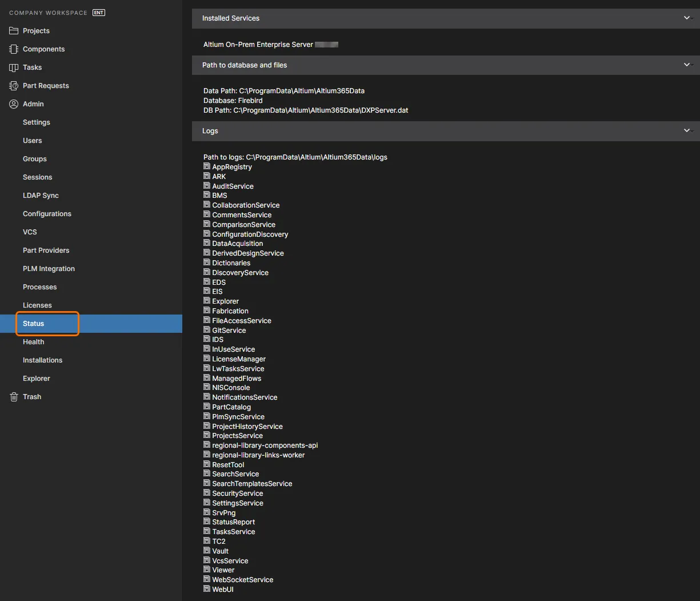The image size is (700, 601).
Task: Collapse the Installed Services section chevron
Action: point(687,18)
